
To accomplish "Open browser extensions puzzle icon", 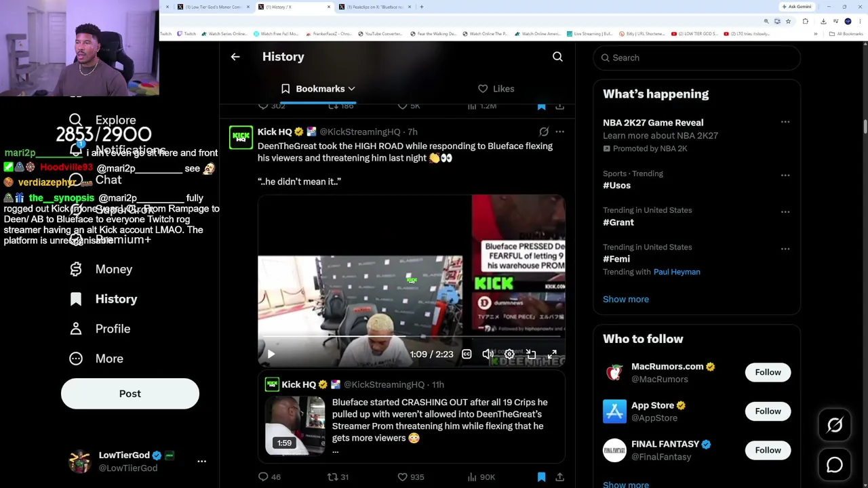I will click(806, 22).
